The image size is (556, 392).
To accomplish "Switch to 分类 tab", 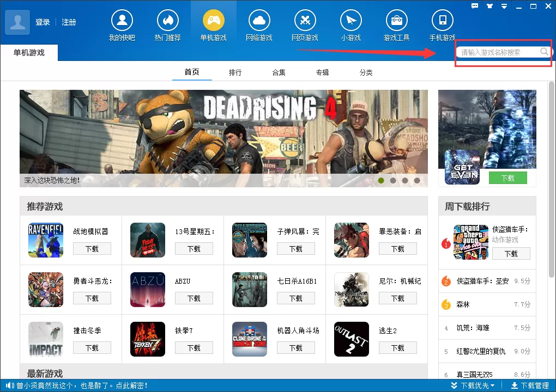I will click(366, 72).
